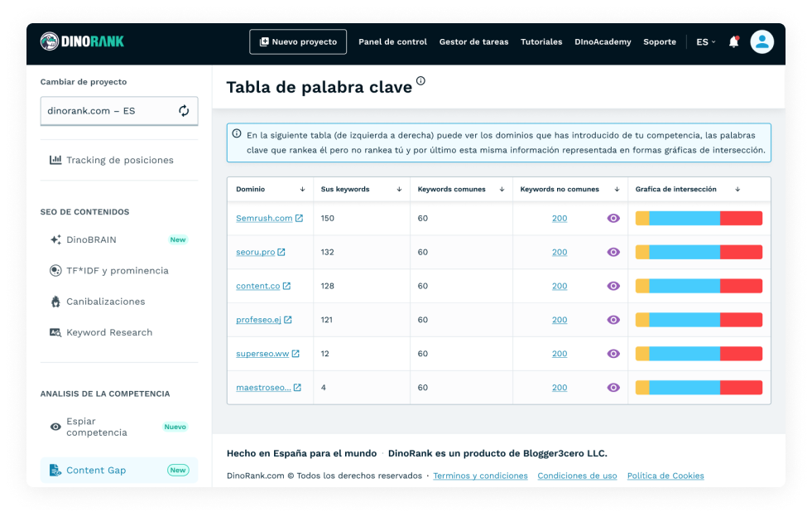
Task: Click intersection graph bar for profeseo.ej
Action: [x=699, y=320]
